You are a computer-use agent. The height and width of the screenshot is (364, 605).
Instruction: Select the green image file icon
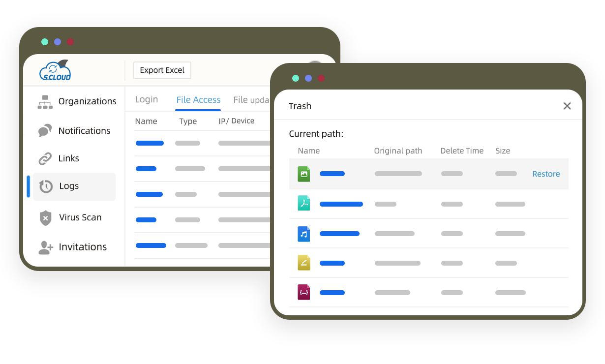(x=304, y=174)
